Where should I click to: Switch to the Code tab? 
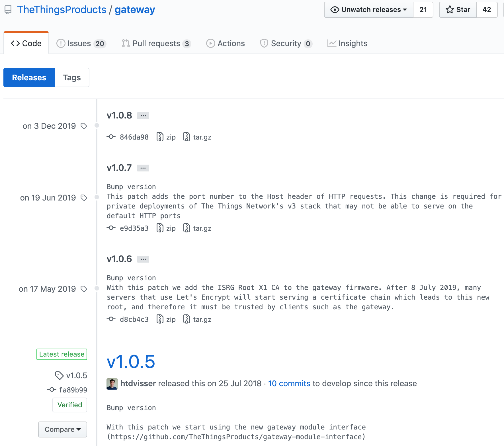coord(26,43)
